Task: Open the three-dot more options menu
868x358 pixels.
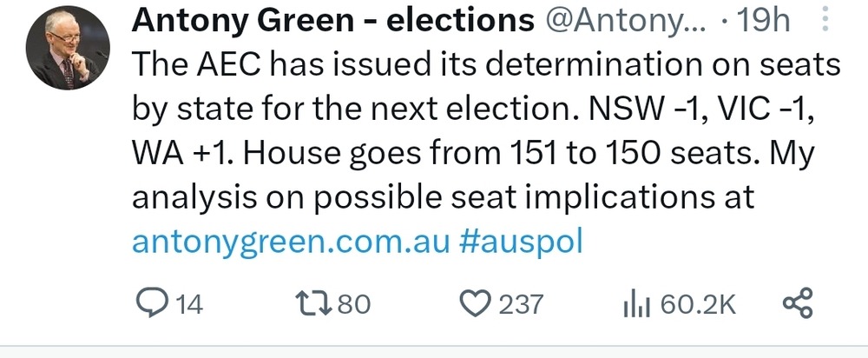Action: point(824,20)
